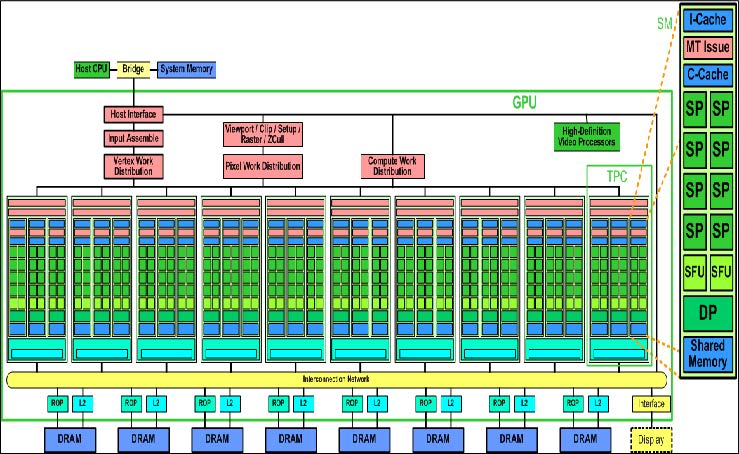Image resolution: width=739 pixels, height=454 pixels.
Task: Select the Interconnection Network bar
Action: point(336,380)
